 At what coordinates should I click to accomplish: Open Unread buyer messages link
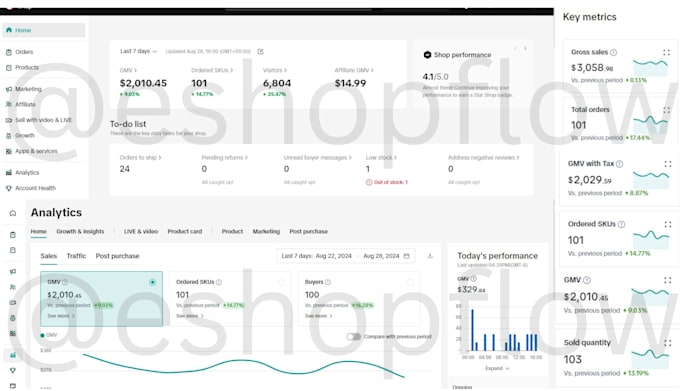(x=317, y=158)
